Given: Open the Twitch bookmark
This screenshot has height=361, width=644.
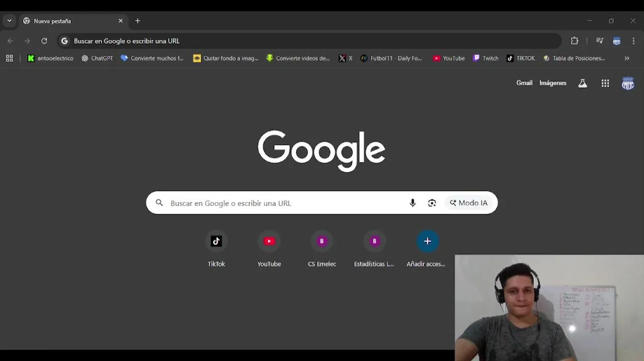Looking at the screenshot, I should coord(486,58).
